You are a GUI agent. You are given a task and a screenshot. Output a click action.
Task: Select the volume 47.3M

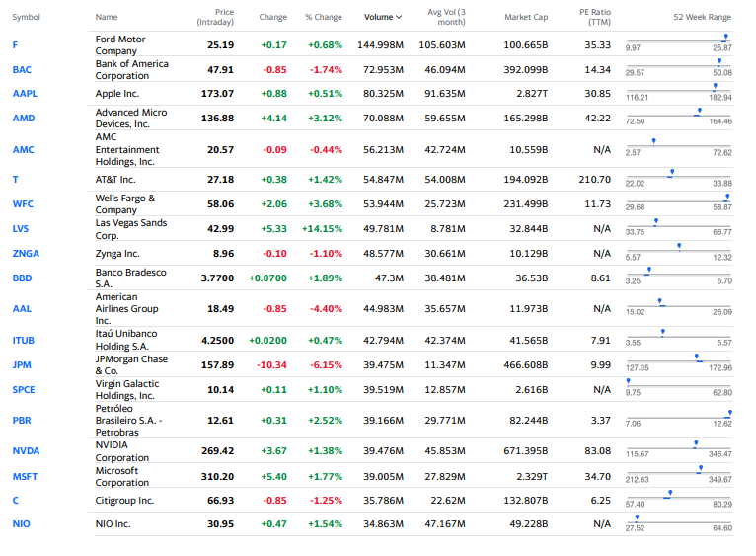(389, 278)
